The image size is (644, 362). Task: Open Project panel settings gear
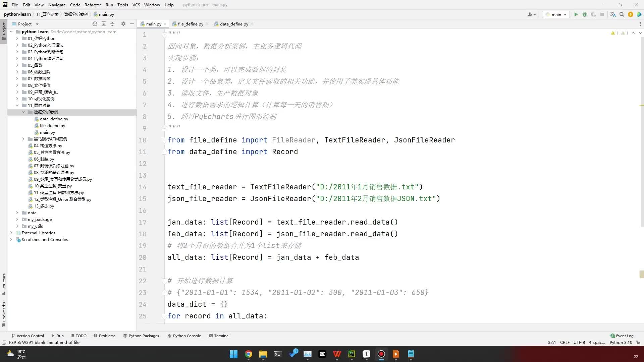pyautogui.click(x=123, y=24)
